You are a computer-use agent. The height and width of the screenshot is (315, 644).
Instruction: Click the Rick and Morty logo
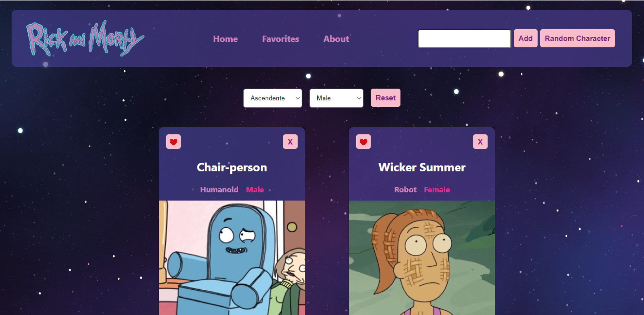point(85,38)
